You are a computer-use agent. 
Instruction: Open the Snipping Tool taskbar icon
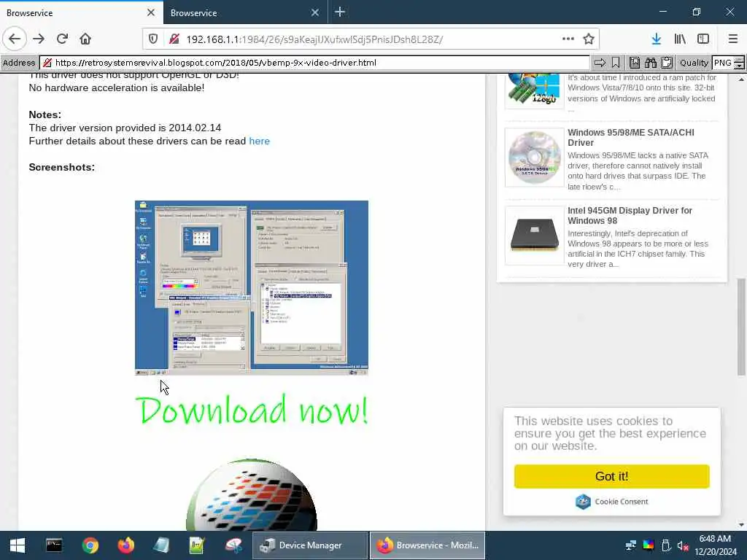pyautogui.click(x=233, y=545)
